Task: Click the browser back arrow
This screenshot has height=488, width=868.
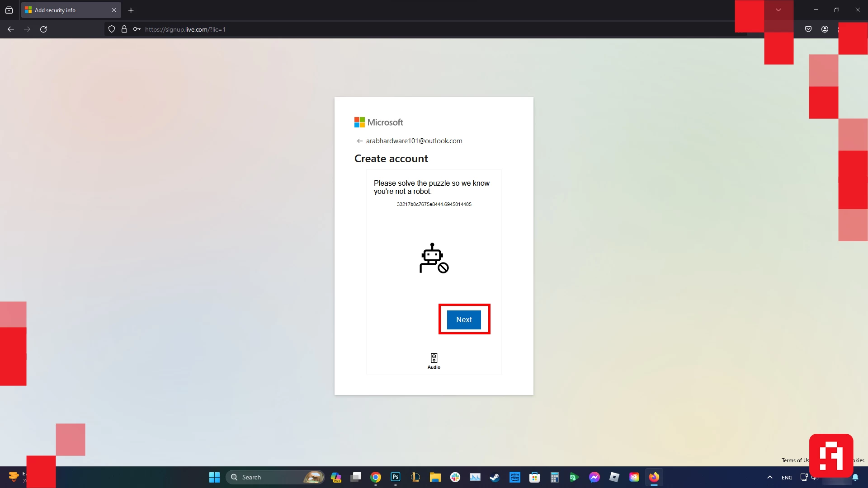Action: (x=11, y=29)
